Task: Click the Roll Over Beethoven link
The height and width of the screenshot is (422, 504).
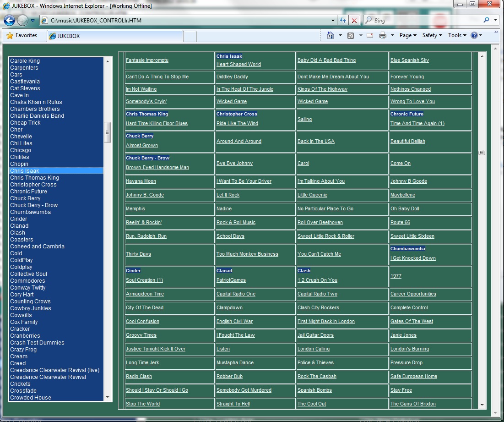Action: pyautogui.click(x=320, y=222)
